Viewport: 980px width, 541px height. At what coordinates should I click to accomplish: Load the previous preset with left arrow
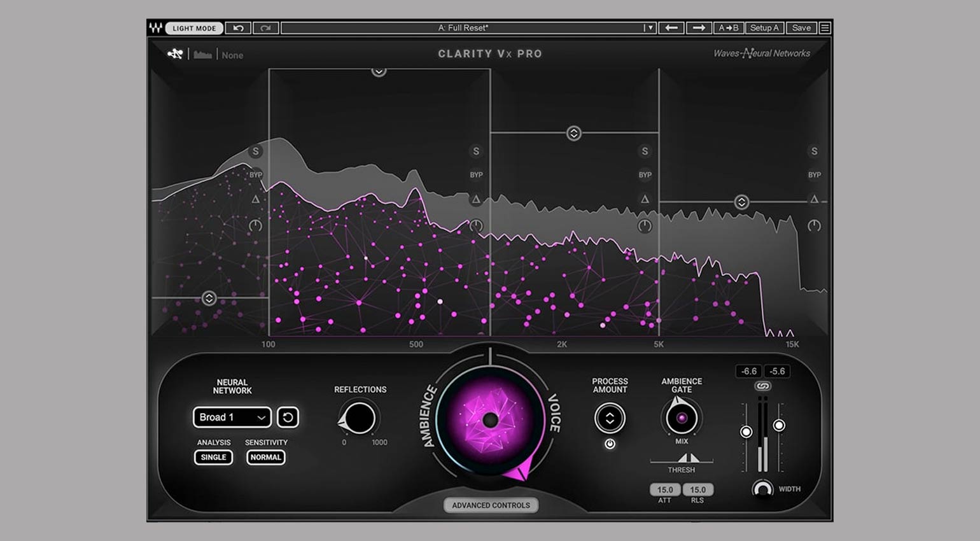tap(671, 28)
